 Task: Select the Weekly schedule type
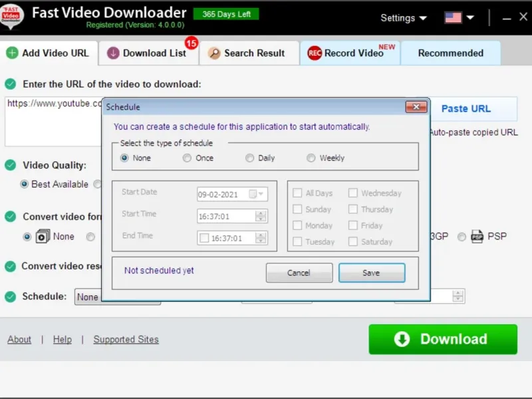(311, 158)
